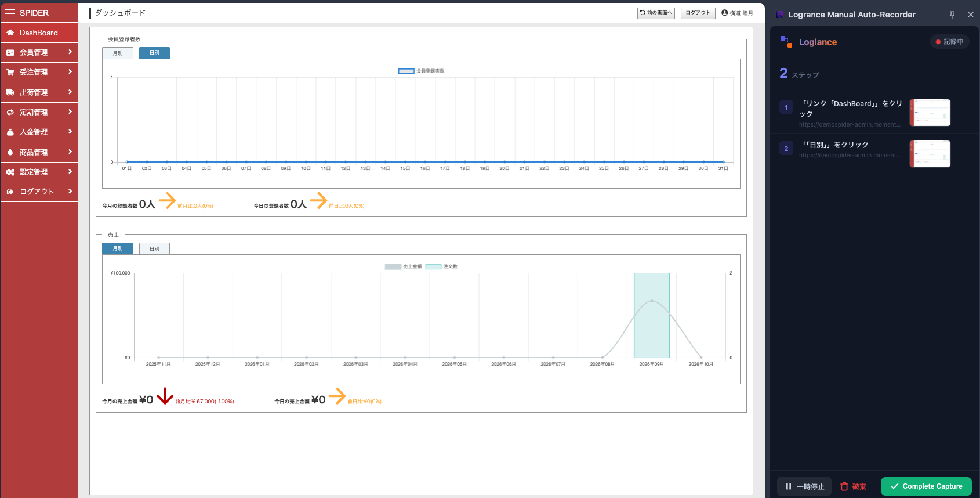Click the user avatar icon by 横道 睦月
980x498 pixels.
point(724,13)
